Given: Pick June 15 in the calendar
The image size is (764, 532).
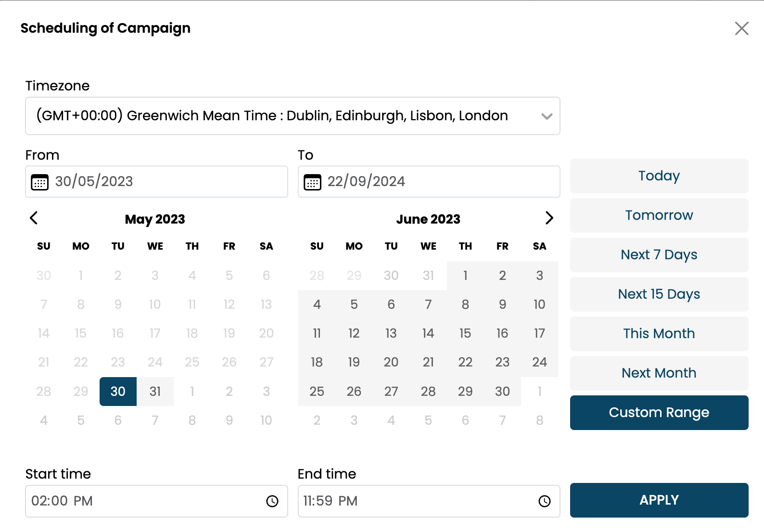Looking at the screenshot, I should [465, 333].
